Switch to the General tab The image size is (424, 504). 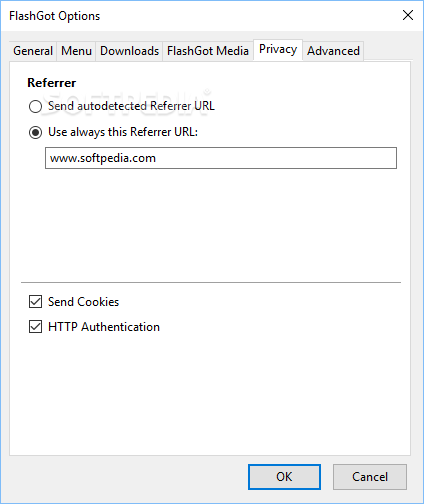pyautogui.click(x=33, y=51)
